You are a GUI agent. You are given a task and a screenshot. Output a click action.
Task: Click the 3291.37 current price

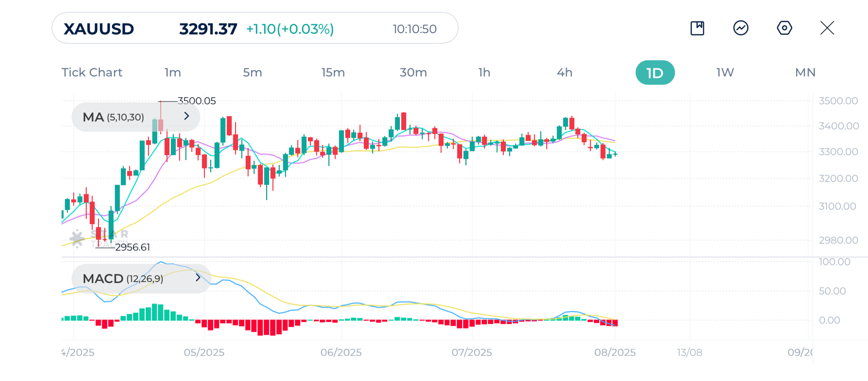pos(208,29)
